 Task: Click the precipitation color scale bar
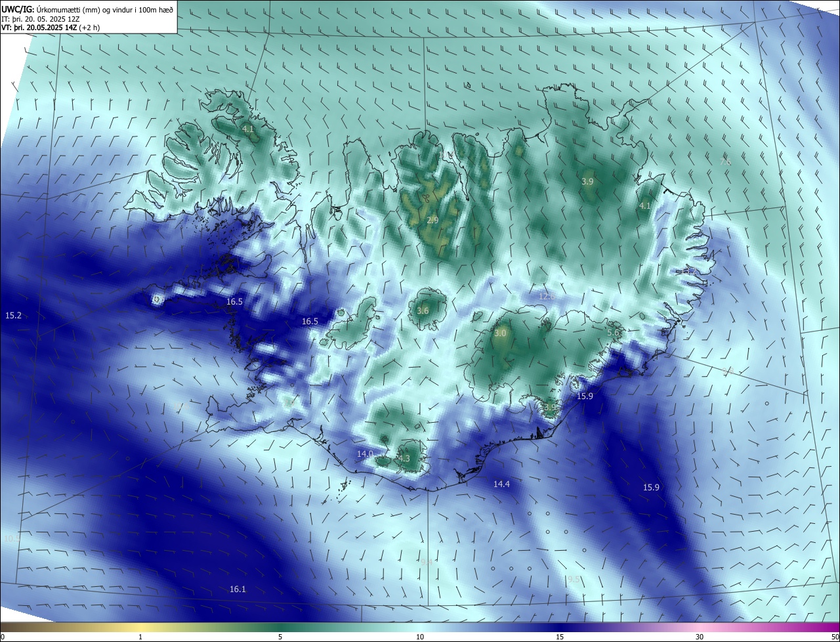(x=420, y=628)
